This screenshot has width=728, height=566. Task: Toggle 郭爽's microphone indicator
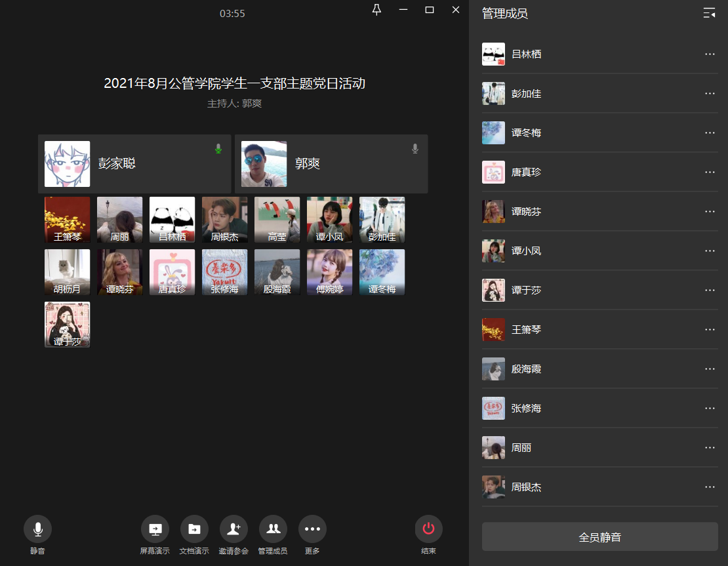(x=415, y=149)
